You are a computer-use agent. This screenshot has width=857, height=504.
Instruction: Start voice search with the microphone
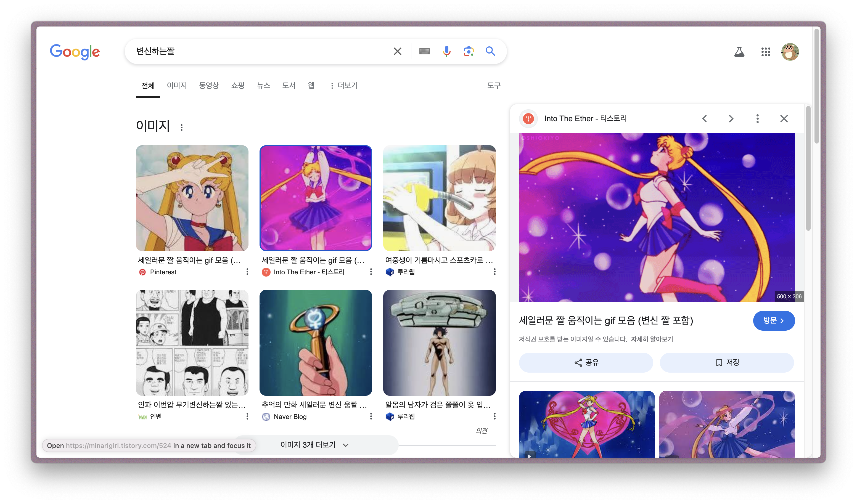(x=446, y=51)
